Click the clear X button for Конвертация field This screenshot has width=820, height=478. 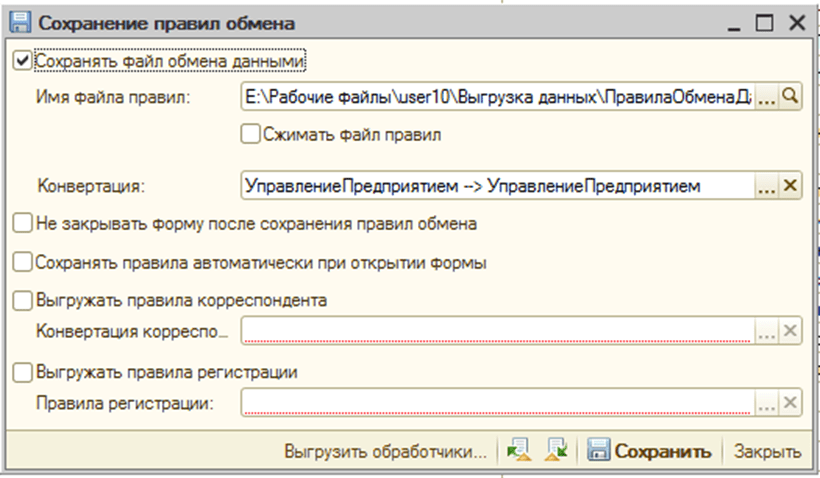tap(791, 186)
